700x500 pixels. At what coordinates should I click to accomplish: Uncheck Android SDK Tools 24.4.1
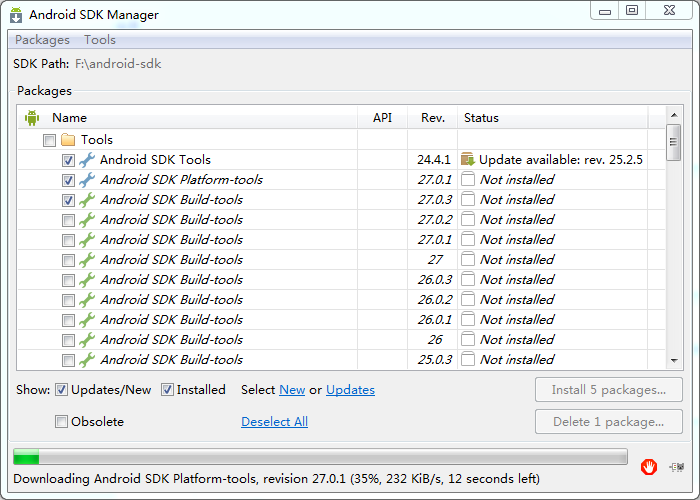pos(68,160)
